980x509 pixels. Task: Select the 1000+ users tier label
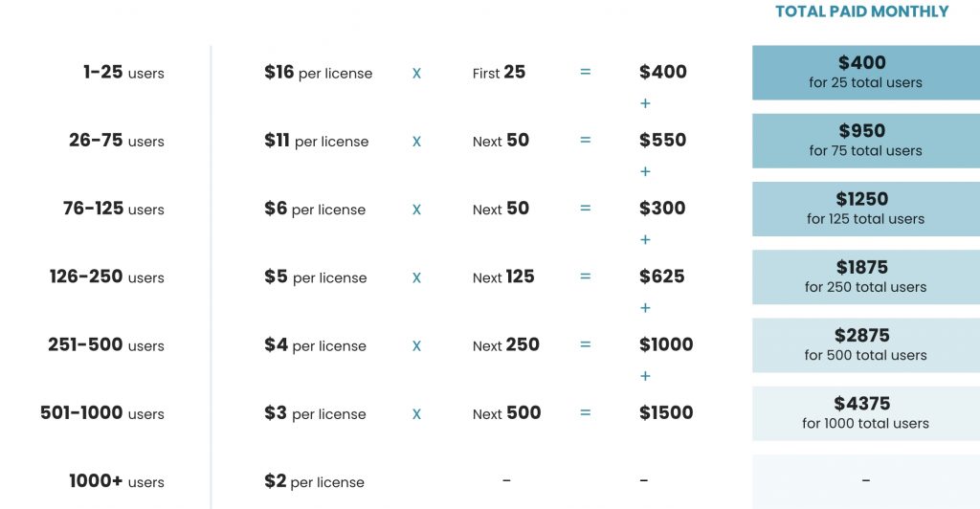(x=117, y=482)
